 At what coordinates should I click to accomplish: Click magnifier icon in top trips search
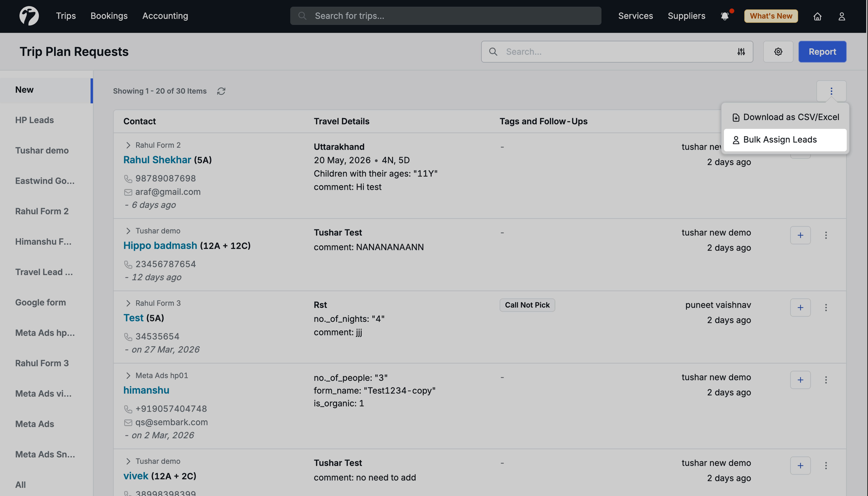tap(302, 16)
